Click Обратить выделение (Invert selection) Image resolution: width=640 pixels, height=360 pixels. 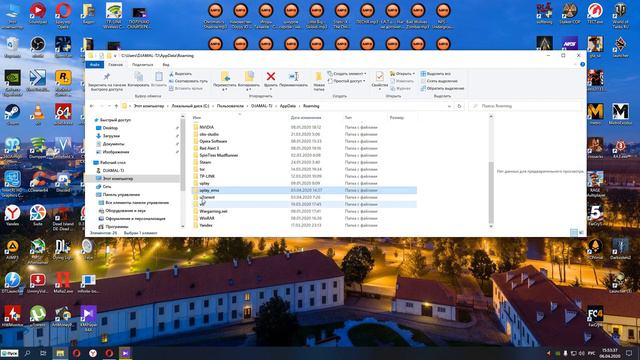pos(442,88)
